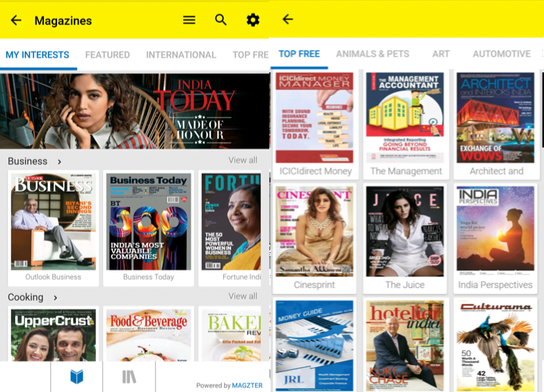Open Culturama peacock magazine cover
The height and width of the screenshot is (392, 544).
[x=495, y=345]
